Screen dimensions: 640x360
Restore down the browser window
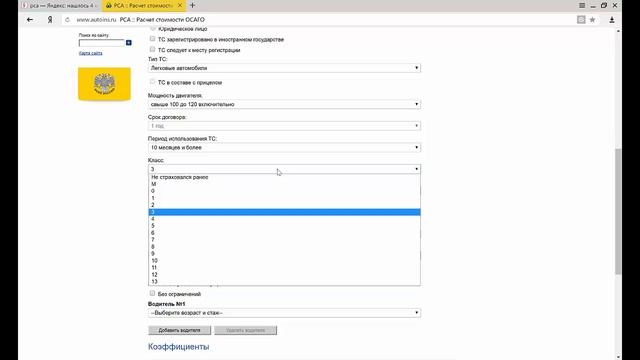pos(604,5)
